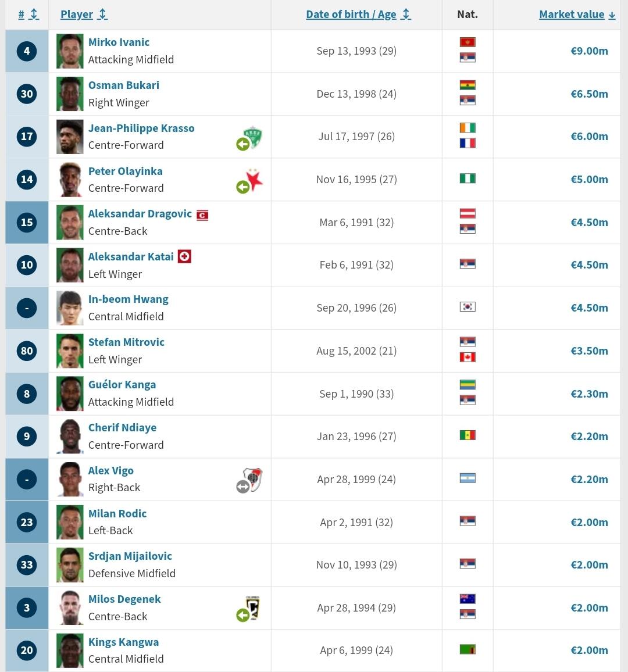
Task: Click €9.00m market value link
Action: [589, 51]
